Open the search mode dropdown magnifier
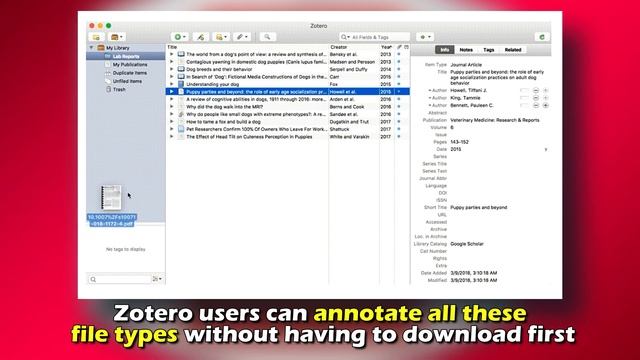The width and height of the screenshot is (640, 360). pyautogui.click(x=345, y=37)
